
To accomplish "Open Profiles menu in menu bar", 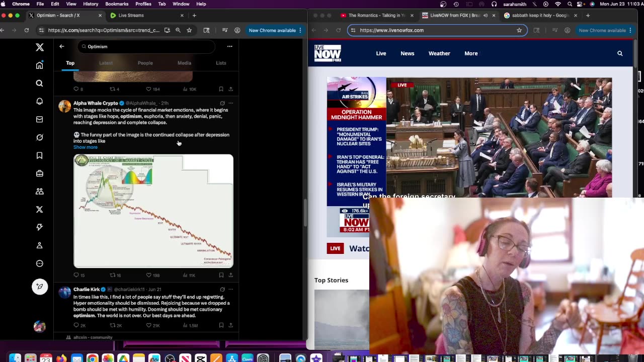I will [x=143, y=4].
